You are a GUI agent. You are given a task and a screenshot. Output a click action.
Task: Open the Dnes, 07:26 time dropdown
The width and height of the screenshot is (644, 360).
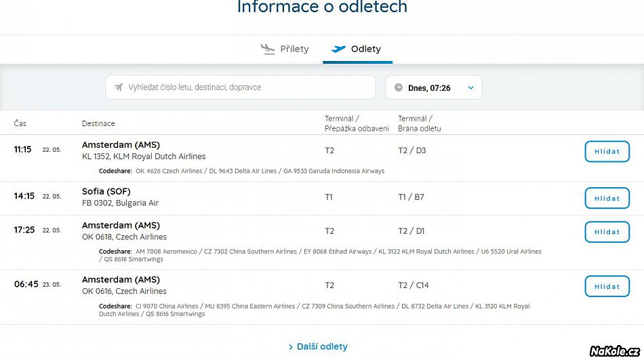(434, 87)
